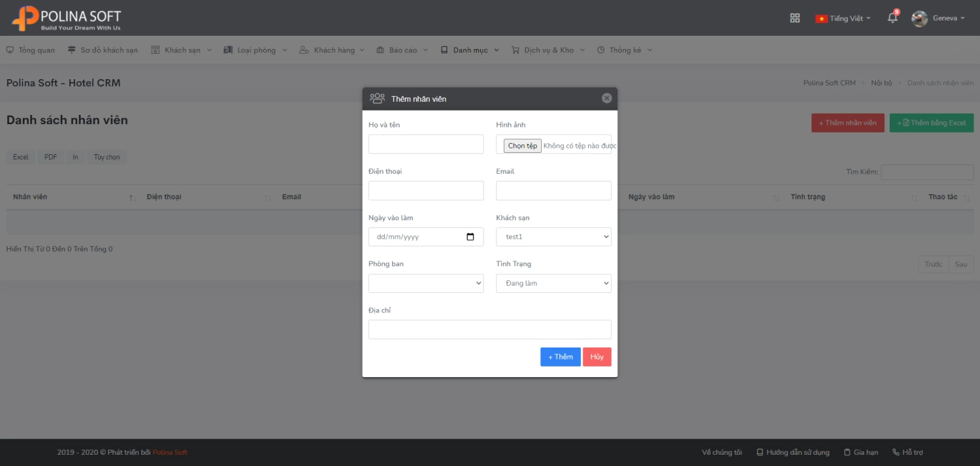Screen dimensions: 980x466
Task: Open the calendar picker in Ngày vào làm
Action: (x=470, y=237)
